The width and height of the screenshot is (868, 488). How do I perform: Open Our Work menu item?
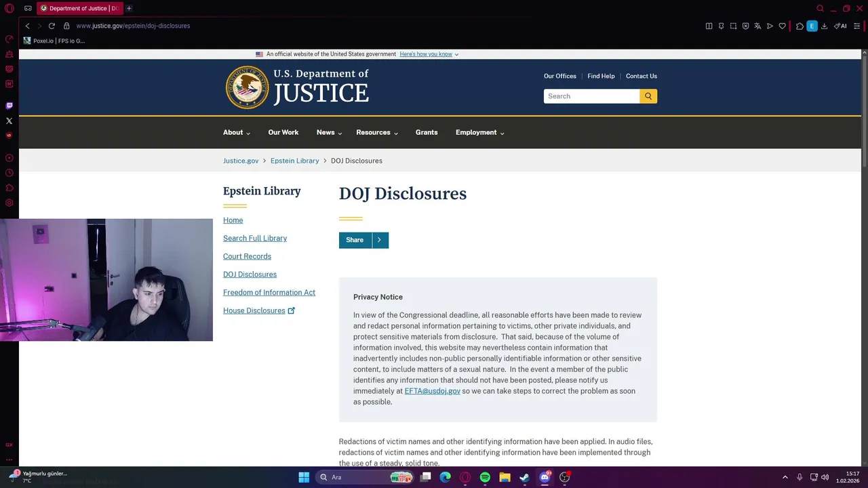tap(283, 132)
